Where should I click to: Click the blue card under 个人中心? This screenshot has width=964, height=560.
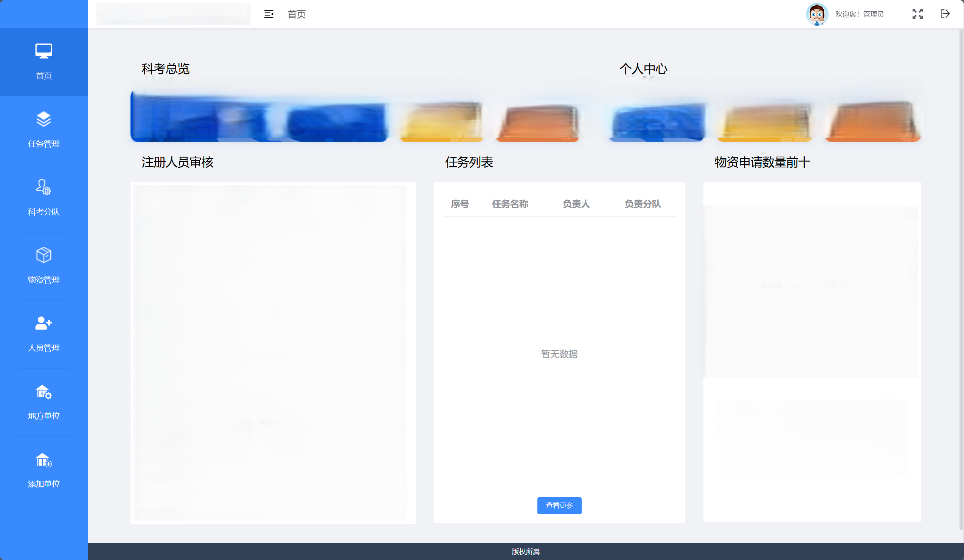coord(657,122)
